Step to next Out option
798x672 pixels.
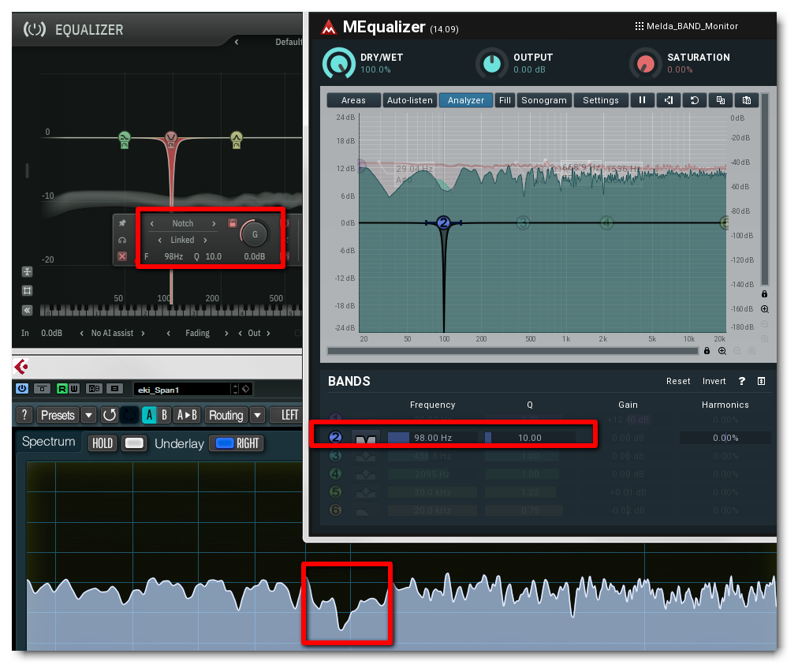pyautogui.click(x=268, y=333)
